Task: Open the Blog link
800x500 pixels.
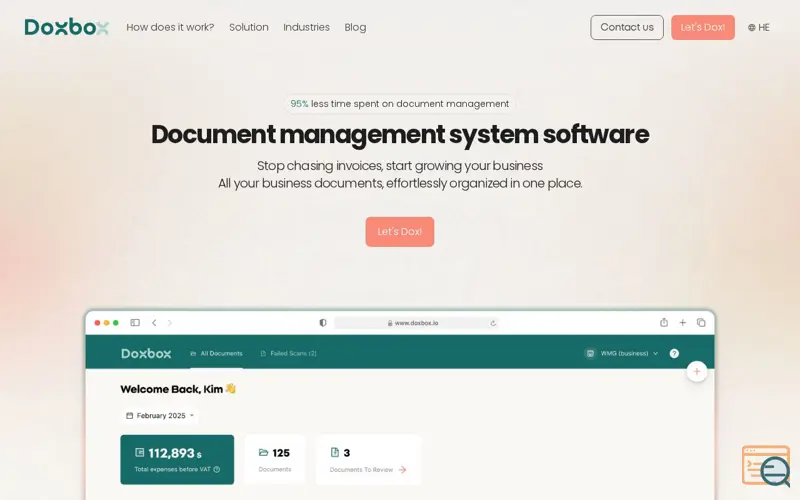Action: click(x=355, y=28)
